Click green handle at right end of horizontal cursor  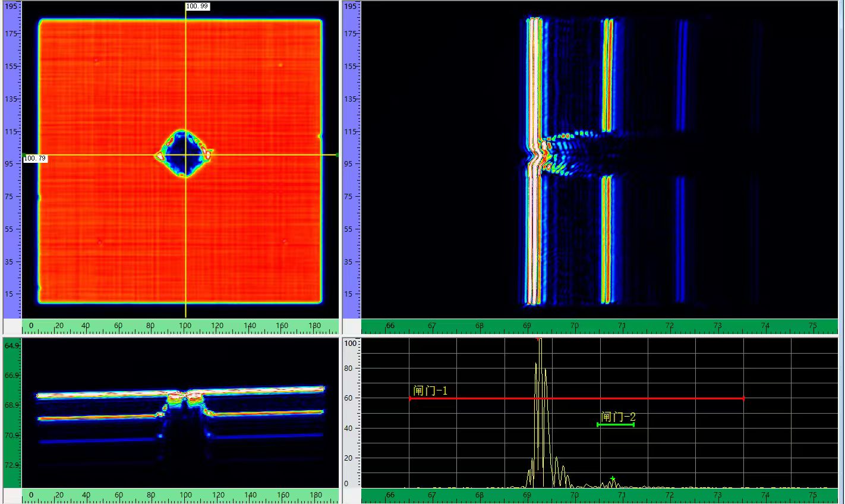(338, 155)
